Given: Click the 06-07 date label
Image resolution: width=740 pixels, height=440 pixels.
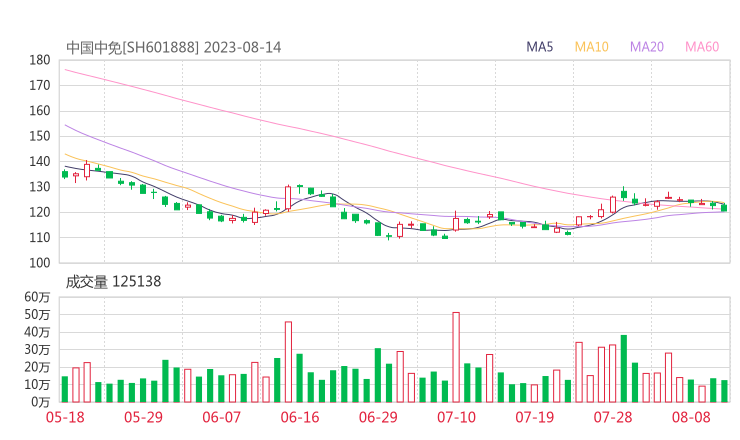Looking at the screenshot, I should pyautogui.click(x=222, y=417).
